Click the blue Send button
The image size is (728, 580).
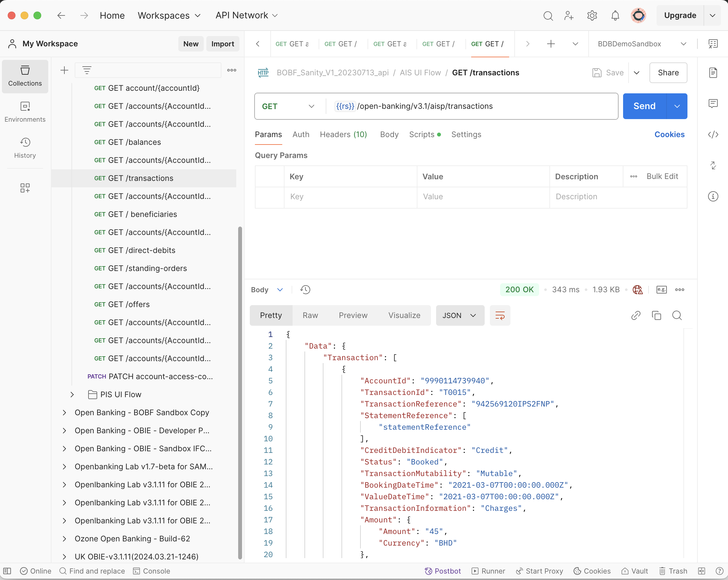(644, 106)
